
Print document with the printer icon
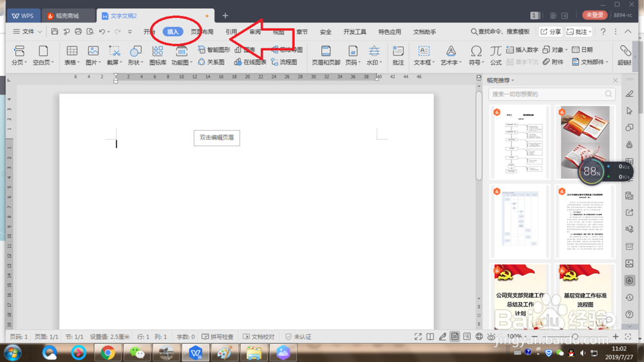(x=78, y=32)
